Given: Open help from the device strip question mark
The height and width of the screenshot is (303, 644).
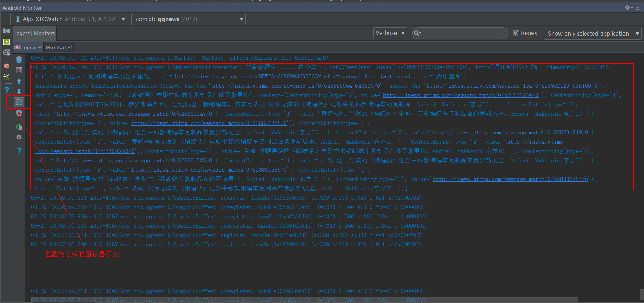Looking at the screenshot, I should [x=6, y=90].
